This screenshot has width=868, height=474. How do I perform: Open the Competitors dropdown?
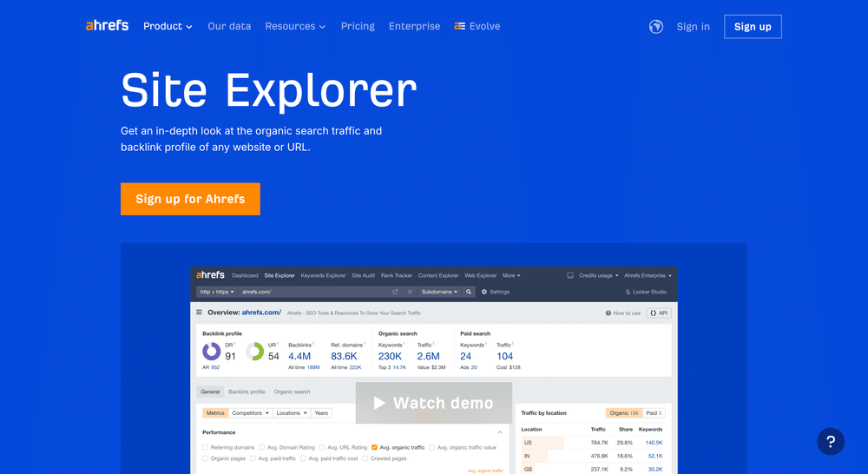(x=250, y=413)
